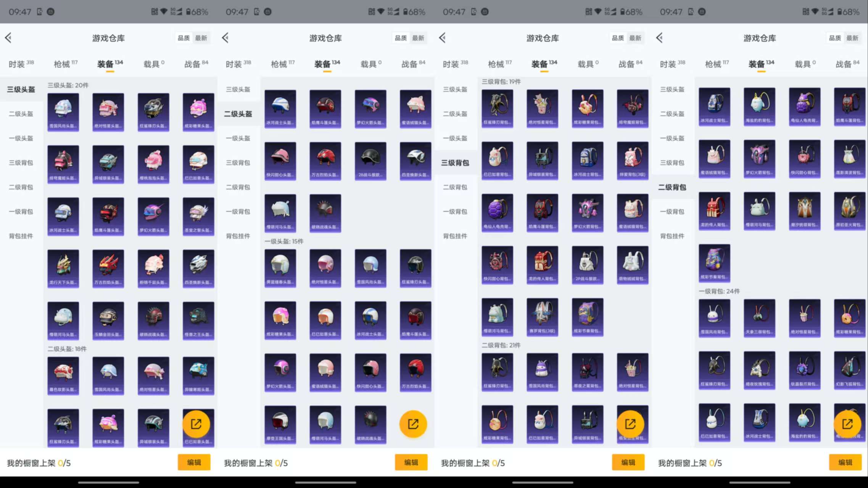Image resolution: width=868 pixels, height=488 pixels.
Task: Toggle 品质 sorting on the second phone screen
Action: coord(401,38)
